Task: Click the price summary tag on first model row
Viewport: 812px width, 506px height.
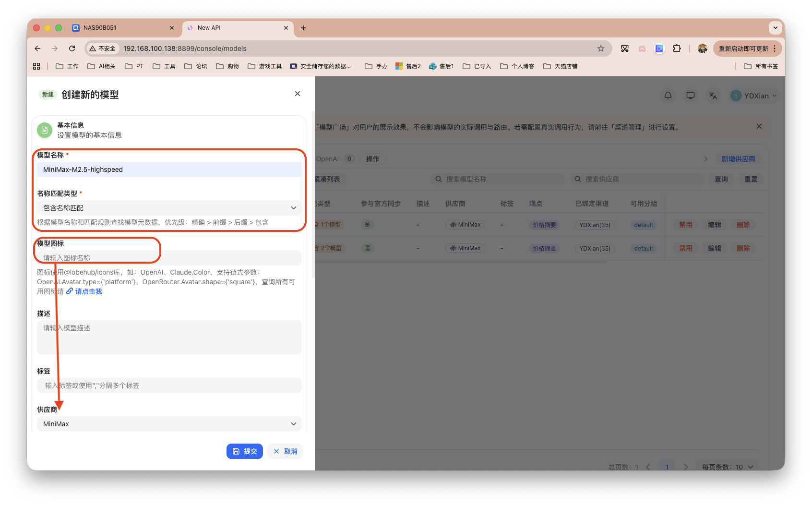Action: coord(544,224)
